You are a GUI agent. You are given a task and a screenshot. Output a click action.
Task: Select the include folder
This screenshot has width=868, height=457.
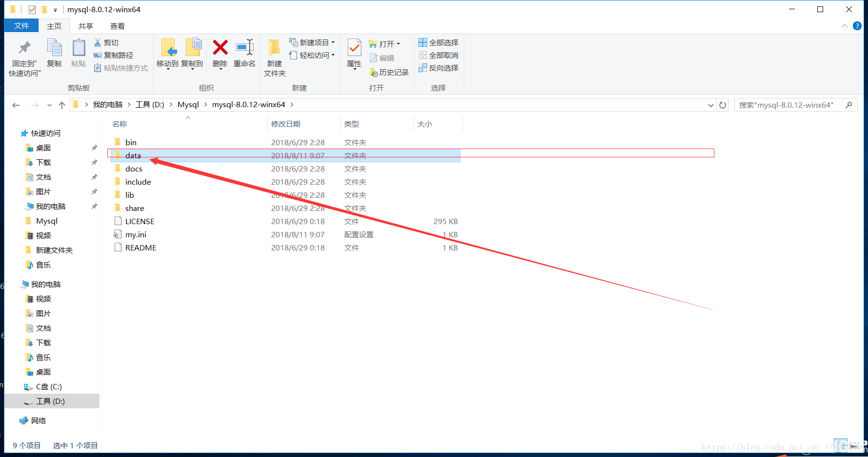(285, 182)
